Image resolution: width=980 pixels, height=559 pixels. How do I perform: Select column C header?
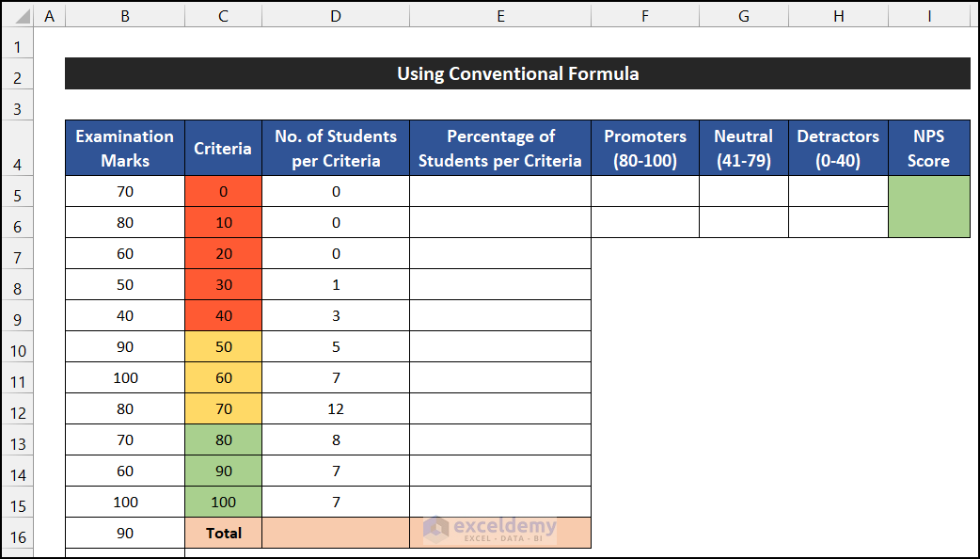(223, 15)
